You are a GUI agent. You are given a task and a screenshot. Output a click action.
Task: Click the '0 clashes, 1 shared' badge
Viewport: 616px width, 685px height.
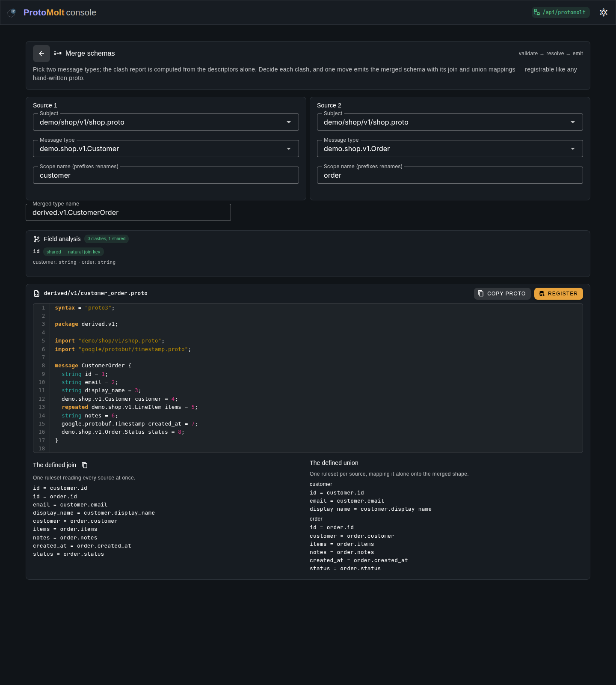point(107,239)
